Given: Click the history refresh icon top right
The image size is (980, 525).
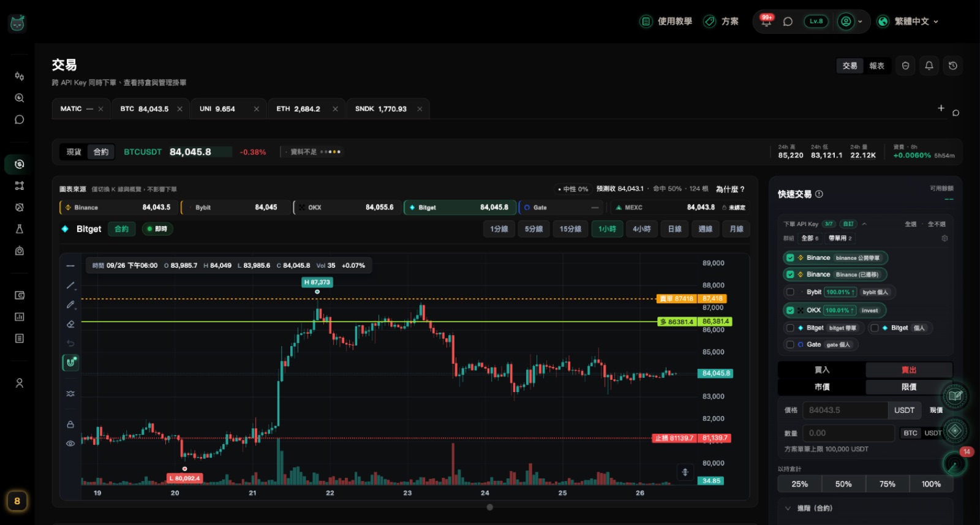Looking at the screenshot, I should pos(953,66).
